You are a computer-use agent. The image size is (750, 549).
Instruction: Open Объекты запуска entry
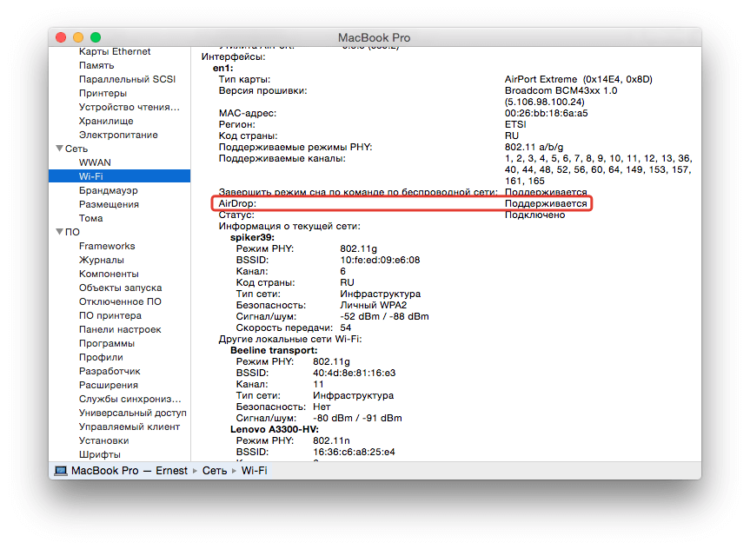point(121,287)
